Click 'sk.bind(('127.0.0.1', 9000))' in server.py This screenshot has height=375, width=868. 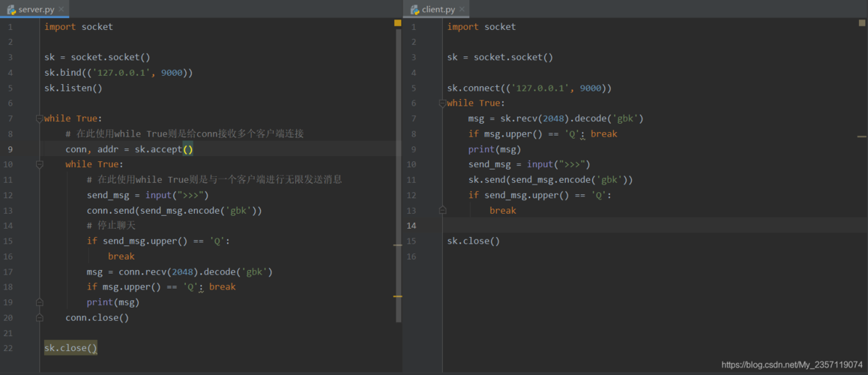click(118, 73)
